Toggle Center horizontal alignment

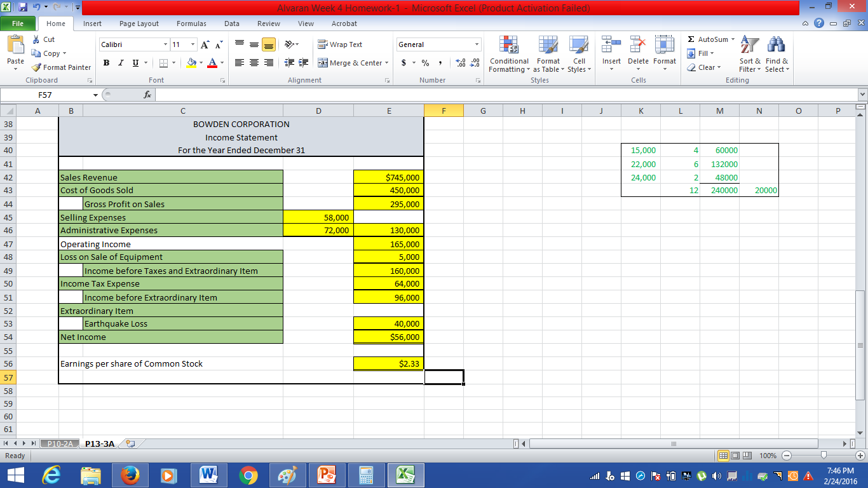tap(254, 63)
